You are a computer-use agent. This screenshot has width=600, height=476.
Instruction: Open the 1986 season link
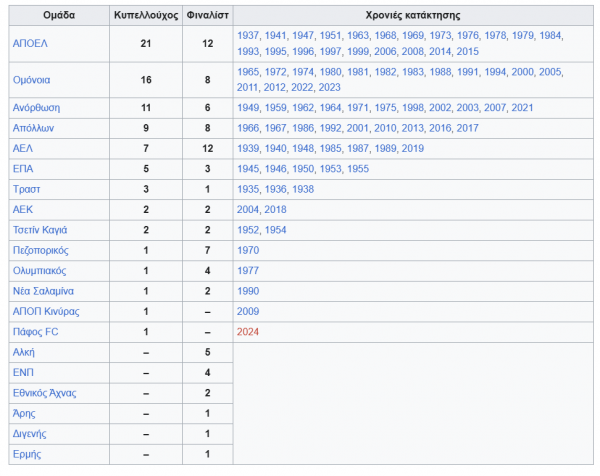pyautogui.click(x=303, y=128)
